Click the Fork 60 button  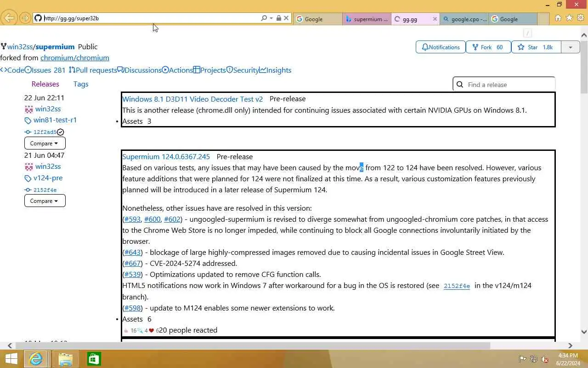tap(488, 47)
